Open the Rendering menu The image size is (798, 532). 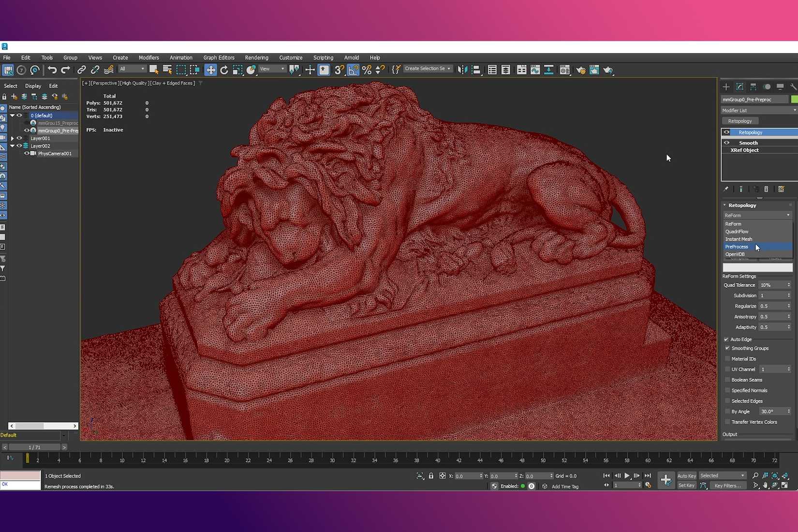[x=256, y=58]
